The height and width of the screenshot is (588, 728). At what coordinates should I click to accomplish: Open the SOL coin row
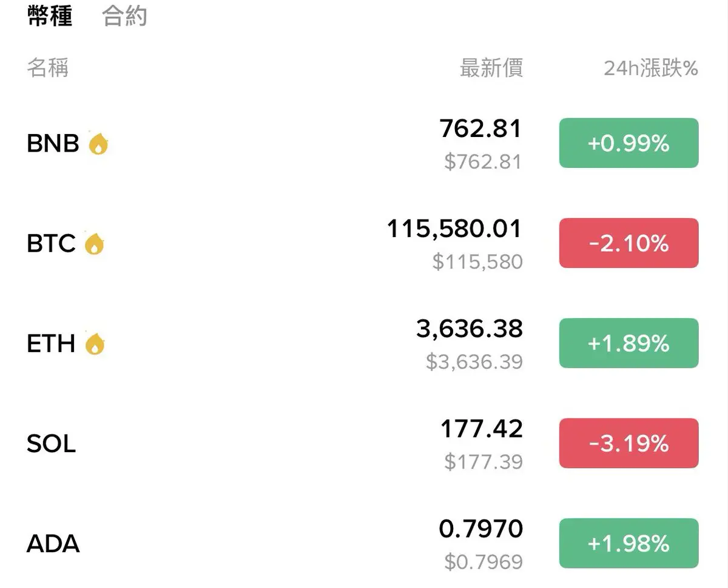point(364,444)
